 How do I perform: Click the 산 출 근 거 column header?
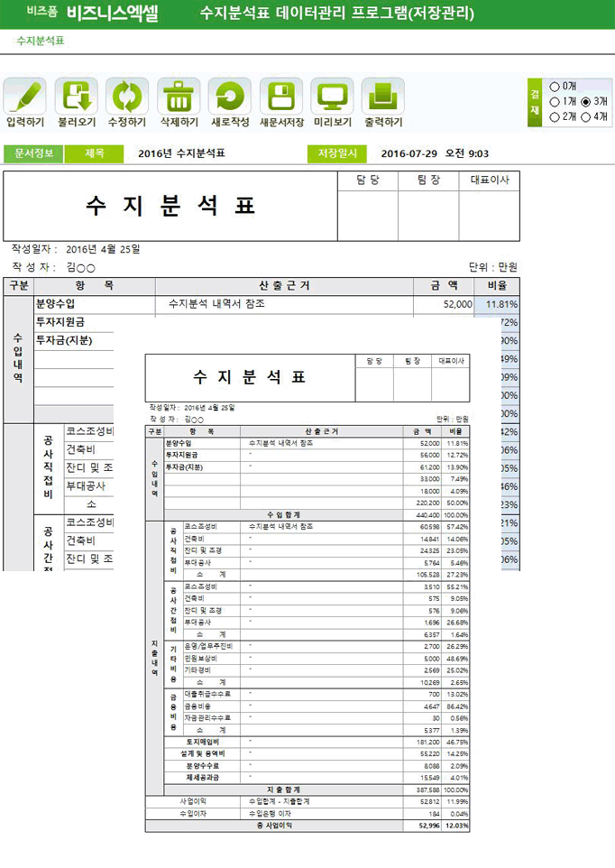coord(284,286)
